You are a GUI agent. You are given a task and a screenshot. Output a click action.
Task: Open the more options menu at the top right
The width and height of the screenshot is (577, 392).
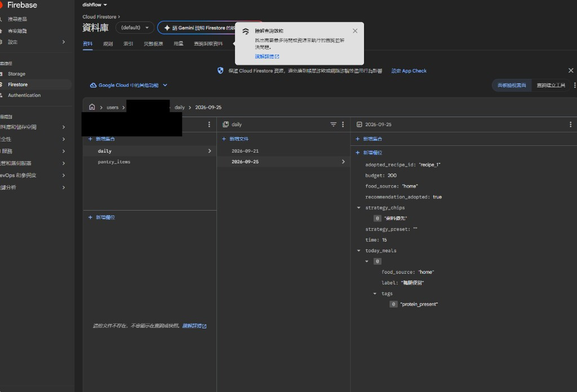575,85
